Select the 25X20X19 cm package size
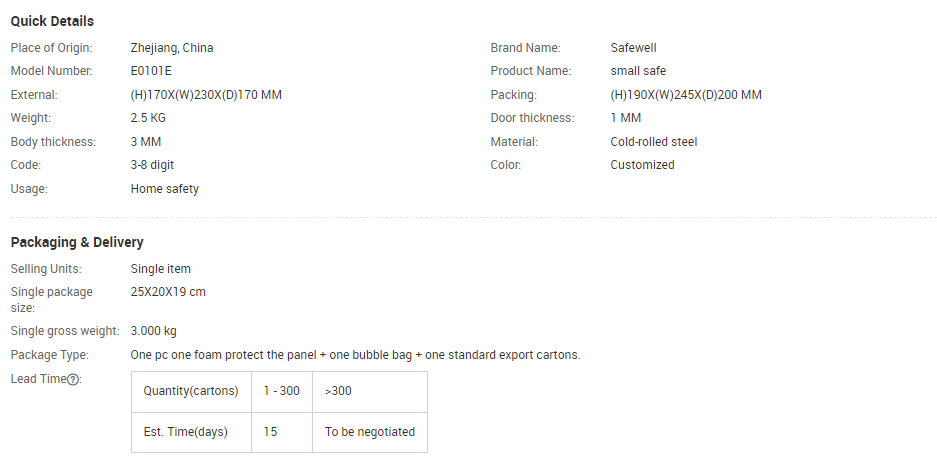937x464 pixels. [x=168, y=292]
